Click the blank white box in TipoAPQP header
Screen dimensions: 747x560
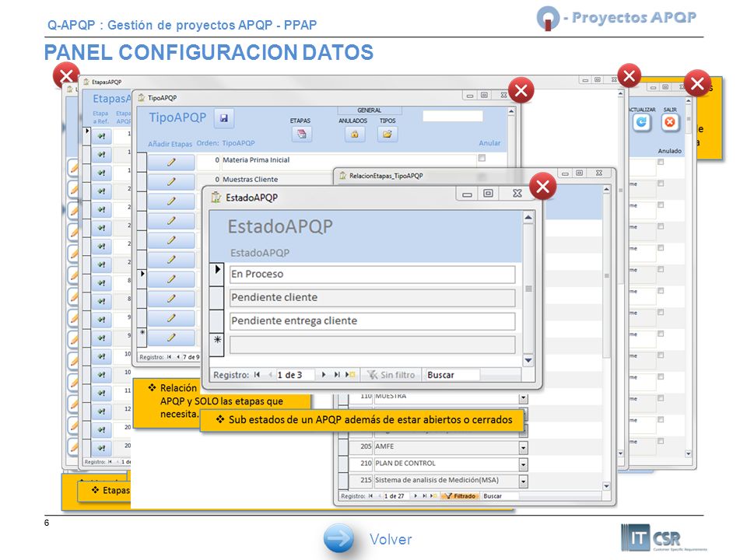pos(453,116)
